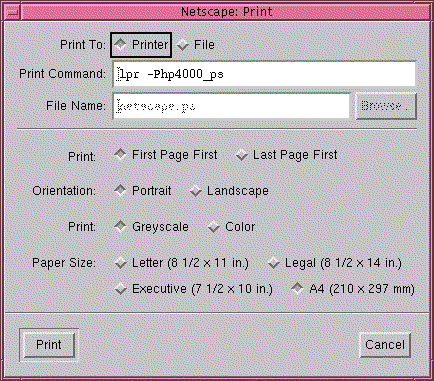Click the Print Command: label
The height and width of the screenshot is (381, 434).
[x=62, y=74]
